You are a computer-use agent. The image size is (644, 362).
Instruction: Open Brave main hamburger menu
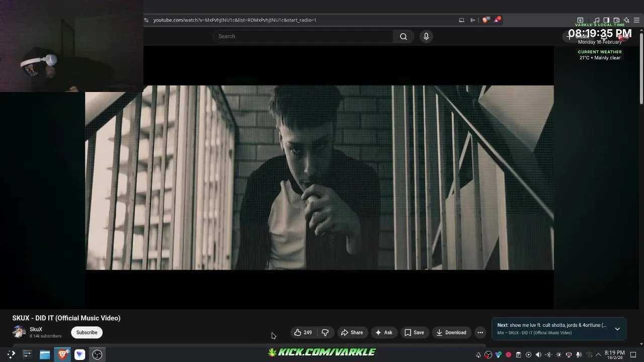(x=636, y=20)
